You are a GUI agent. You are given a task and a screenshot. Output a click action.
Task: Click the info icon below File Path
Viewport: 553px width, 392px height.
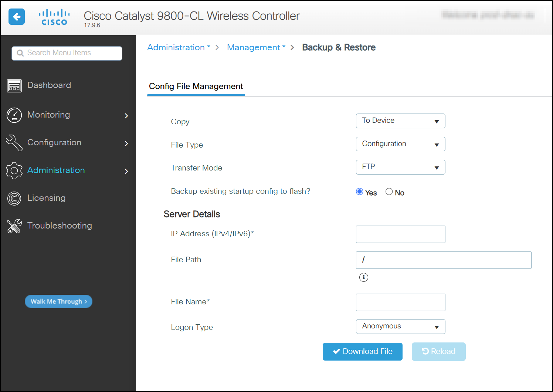point(363,277)
